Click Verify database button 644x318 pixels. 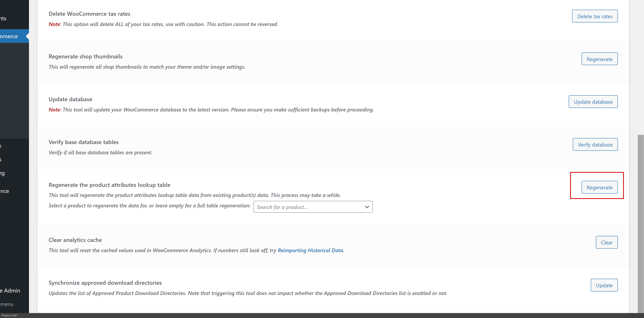point(595,144)
